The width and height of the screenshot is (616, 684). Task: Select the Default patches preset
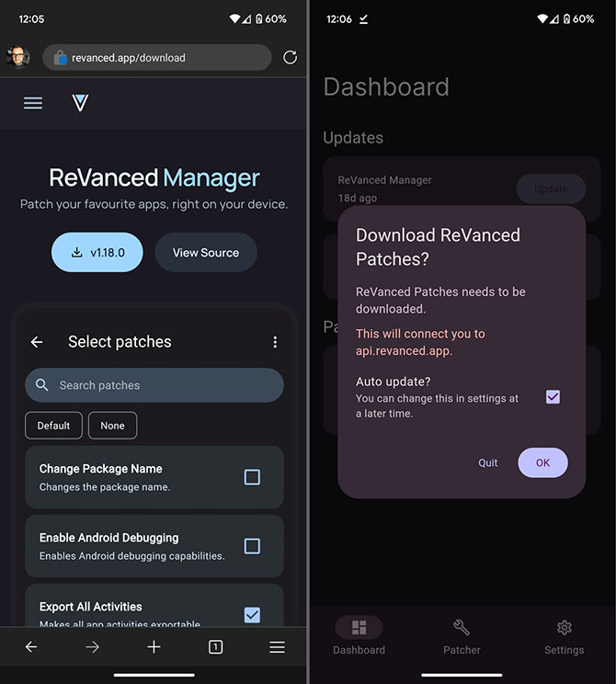53,426
